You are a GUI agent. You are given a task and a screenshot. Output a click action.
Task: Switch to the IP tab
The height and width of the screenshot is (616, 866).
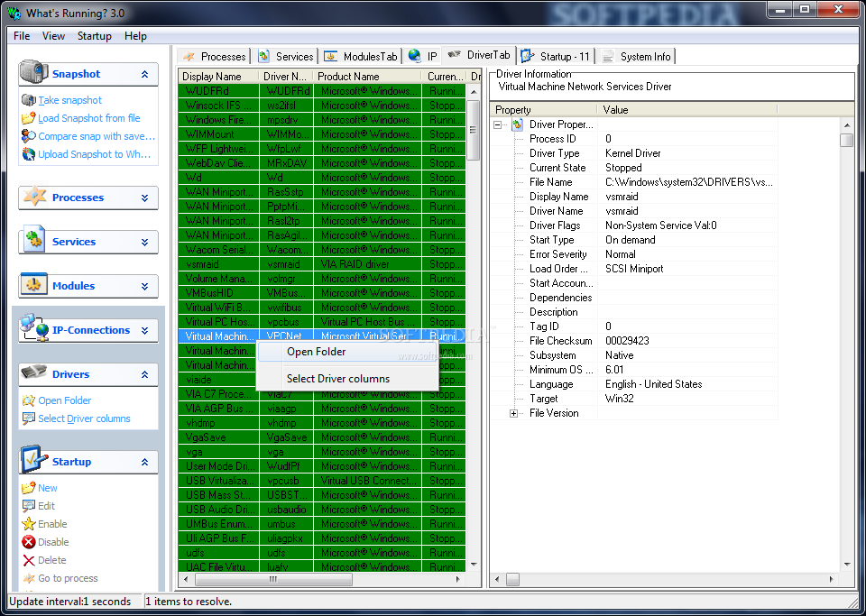[x=423, y=56]
